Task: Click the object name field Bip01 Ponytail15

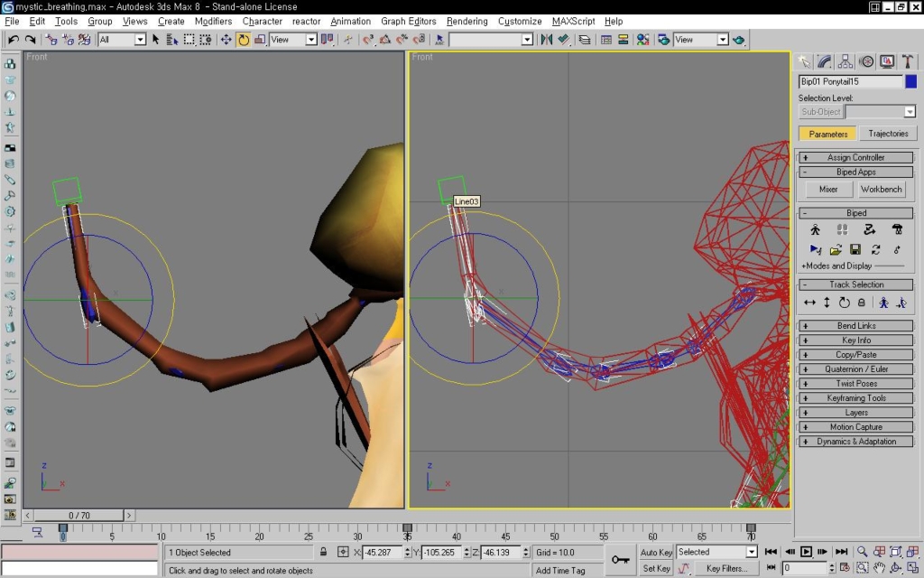Action: 850,81
